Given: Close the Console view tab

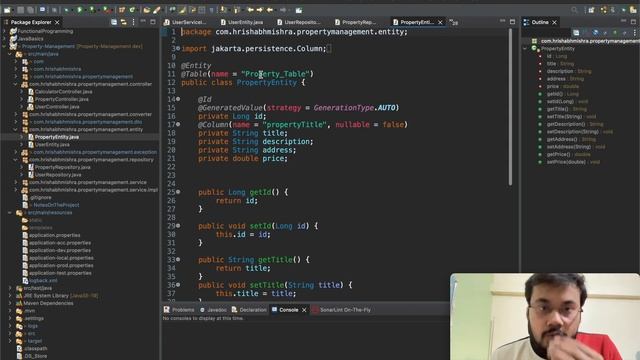Looking at the screenshot, I should click(304, 310).
